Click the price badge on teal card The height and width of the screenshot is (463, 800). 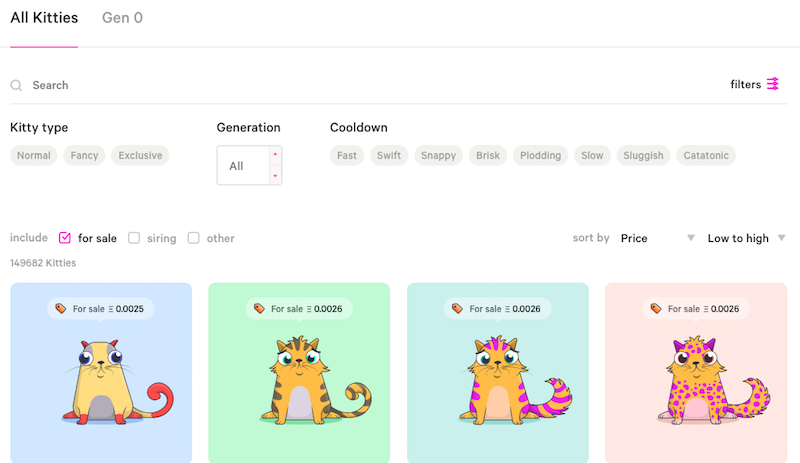497,309
